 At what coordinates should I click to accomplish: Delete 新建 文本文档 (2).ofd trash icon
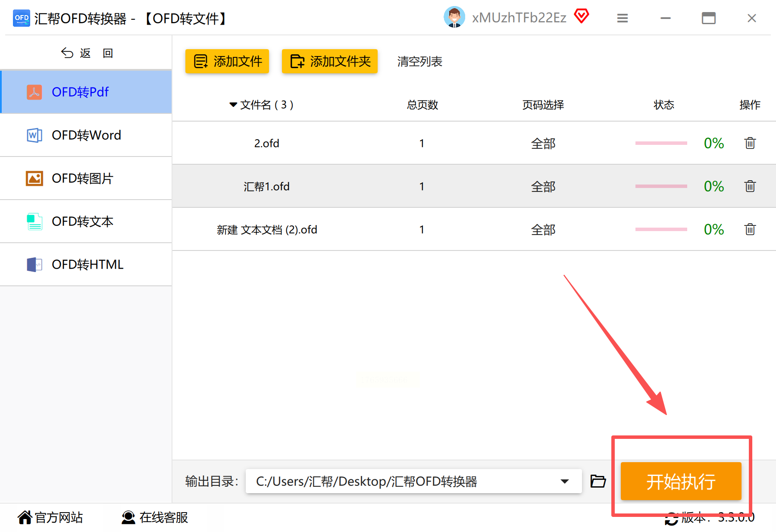[x=750, y=229]
